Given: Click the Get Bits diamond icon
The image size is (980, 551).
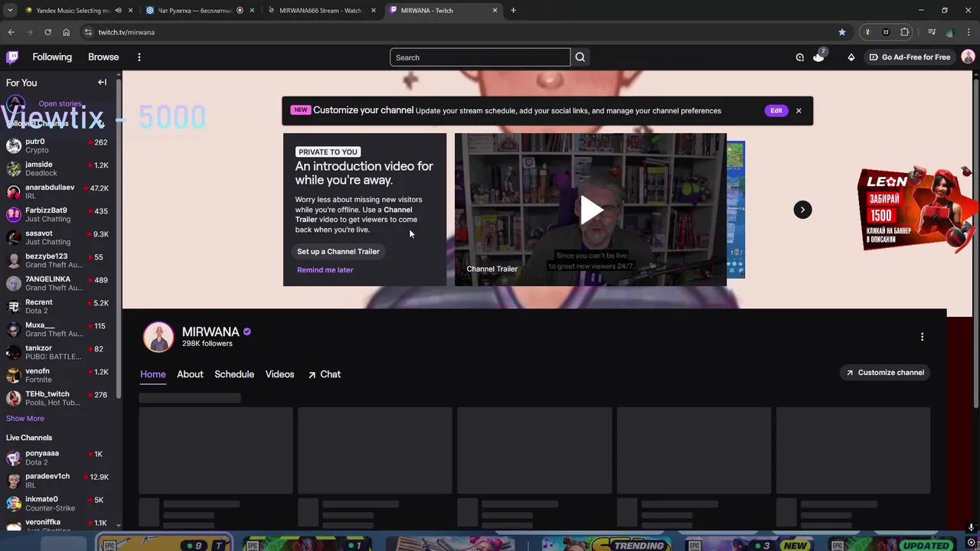Looking at the screenshot, I should tap(851, 57).
